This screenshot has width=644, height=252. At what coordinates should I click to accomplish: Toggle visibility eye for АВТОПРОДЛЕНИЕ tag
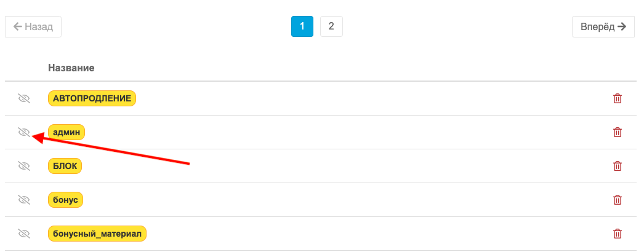(24, 98)
